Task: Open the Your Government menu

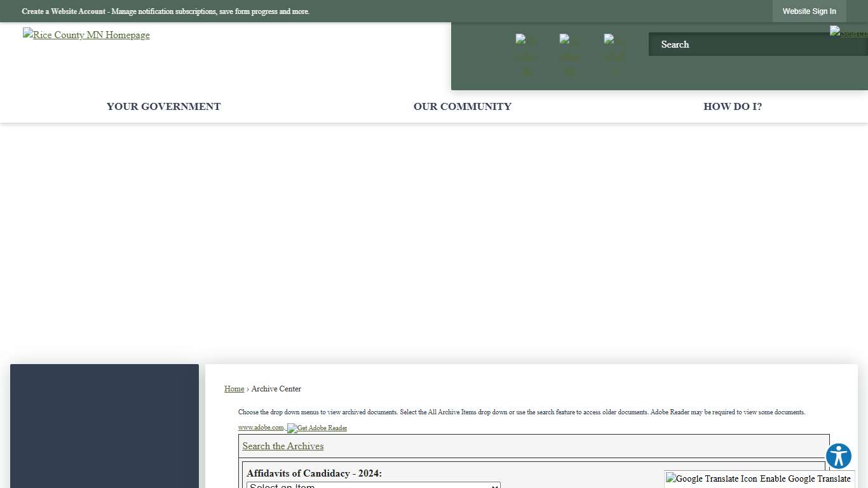Action: (x=163, y=107)
